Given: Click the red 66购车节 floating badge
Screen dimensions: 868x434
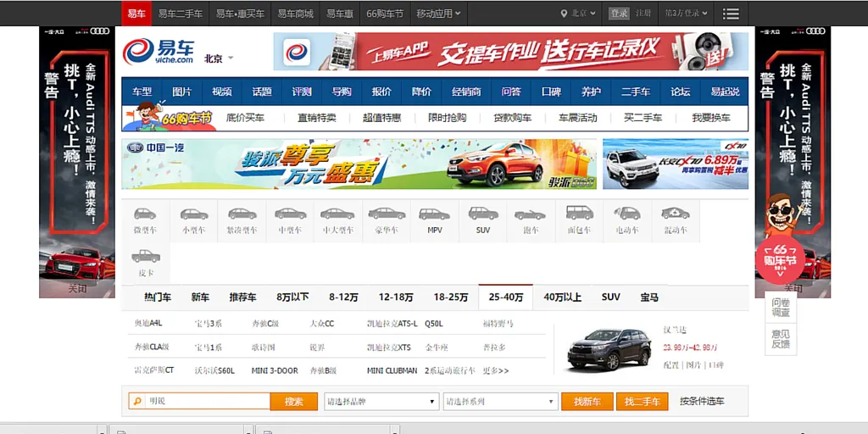Looking at the screenshot, I should pos(780,259).
